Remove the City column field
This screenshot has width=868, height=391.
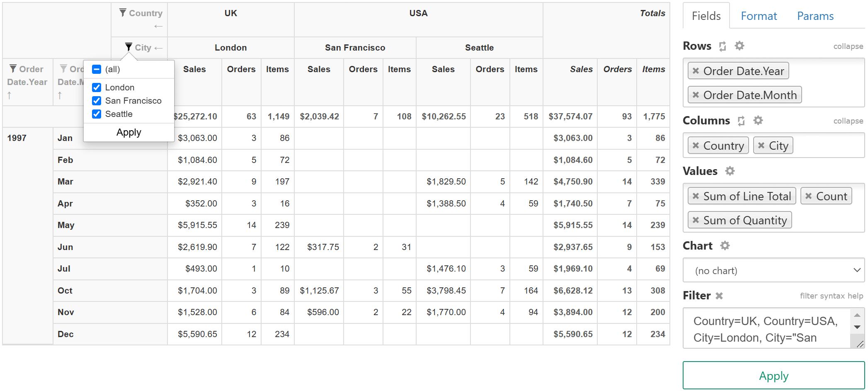[x=761, y=146]
